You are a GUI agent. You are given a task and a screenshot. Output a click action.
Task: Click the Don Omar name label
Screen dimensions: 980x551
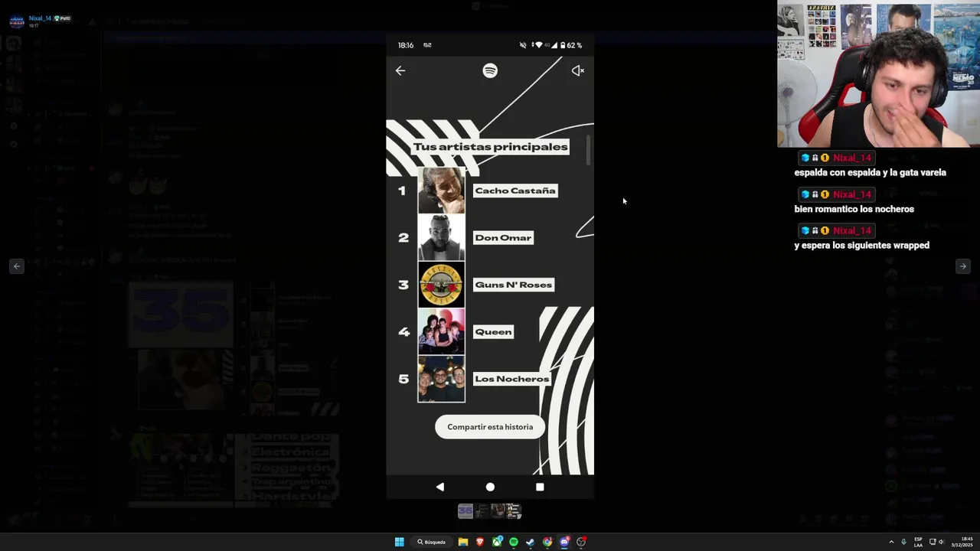503,238
